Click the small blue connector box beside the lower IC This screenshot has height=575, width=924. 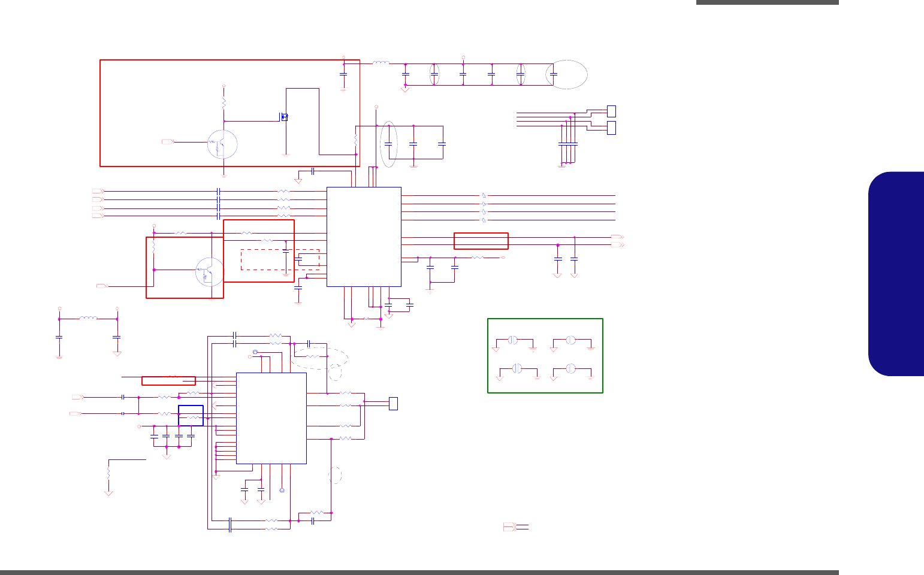pyautogui.click(x=393, y=404)
